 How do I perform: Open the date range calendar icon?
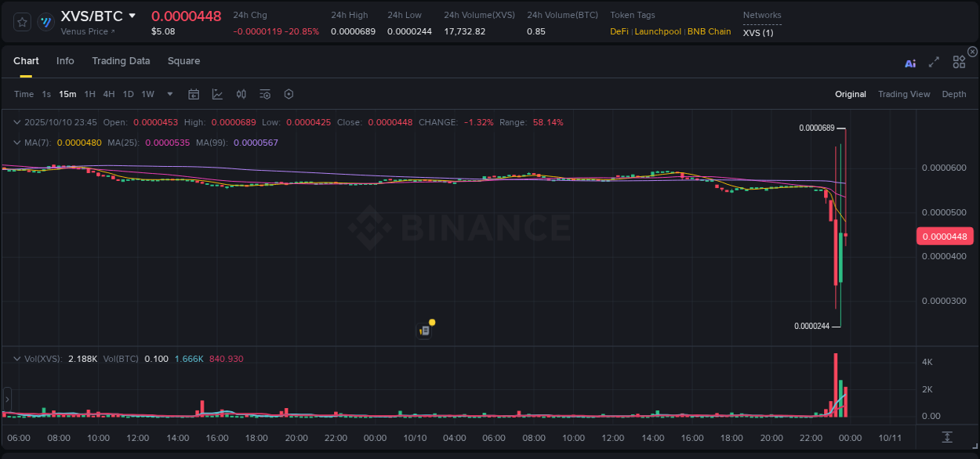(x=194, y=94)
